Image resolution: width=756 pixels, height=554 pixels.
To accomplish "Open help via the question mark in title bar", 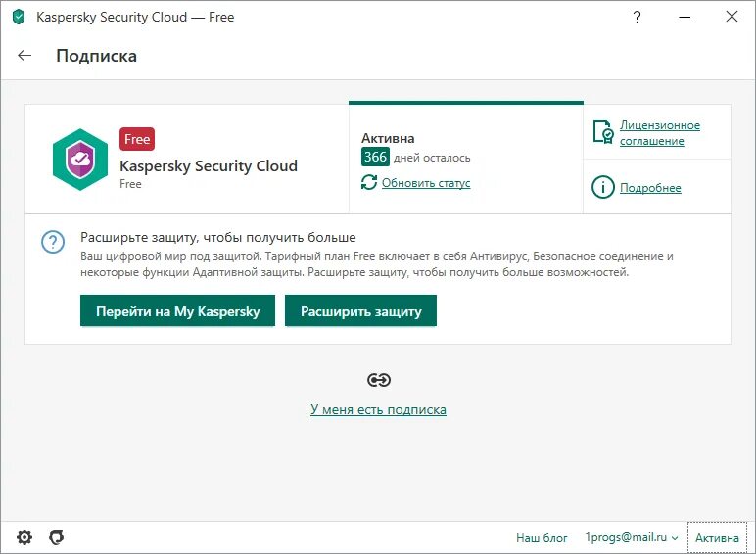I will click(637, 17).
